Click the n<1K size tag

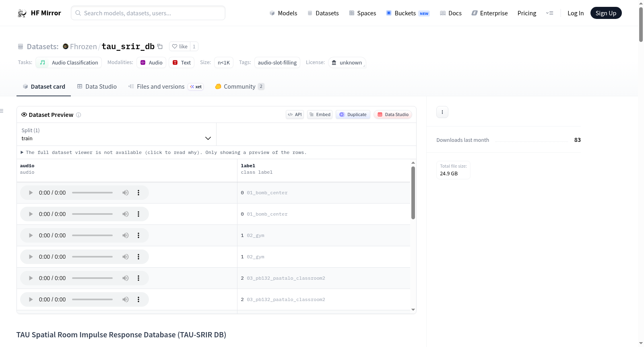[x=224, y=62]
